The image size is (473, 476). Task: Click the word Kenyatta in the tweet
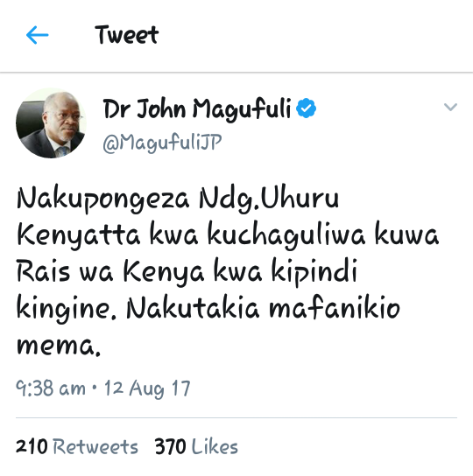pyautogui.click(x=79, y=236)
